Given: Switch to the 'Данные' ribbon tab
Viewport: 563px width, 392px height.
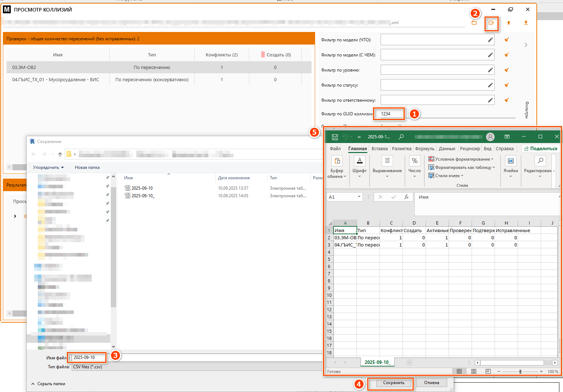Looking at the screenshot, I should click(447, 149).
